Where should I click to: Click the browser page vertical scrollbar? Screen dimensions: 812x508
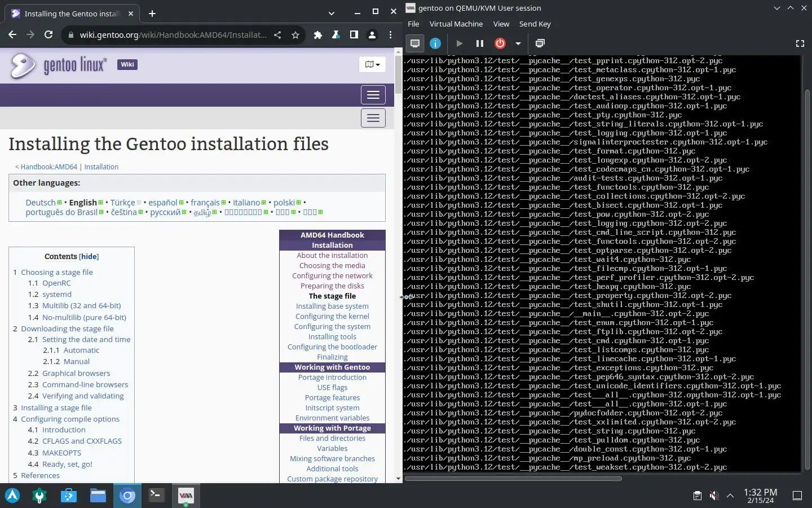[x=399, y=74]
